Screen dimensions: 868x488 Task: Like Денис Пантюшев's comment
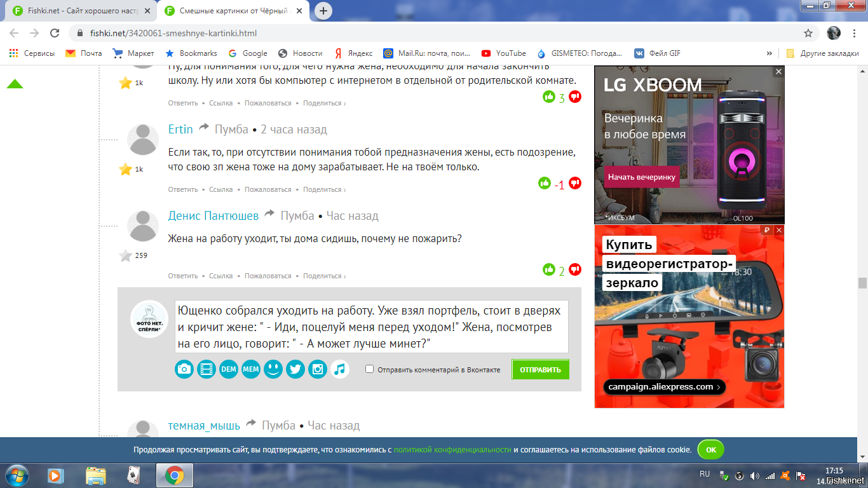[x=549, y=269]
